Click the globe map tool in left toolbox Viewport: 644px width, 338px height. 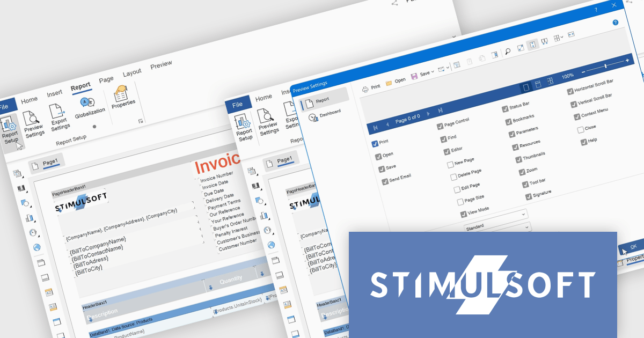[x=37, y=247]
